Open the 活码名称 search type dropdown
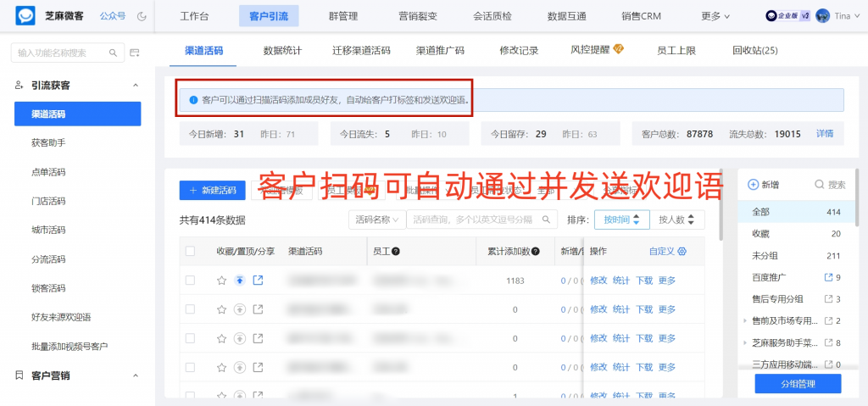This screenshot has height=406, width=868. pyautogui.click(x=377, y=220)
